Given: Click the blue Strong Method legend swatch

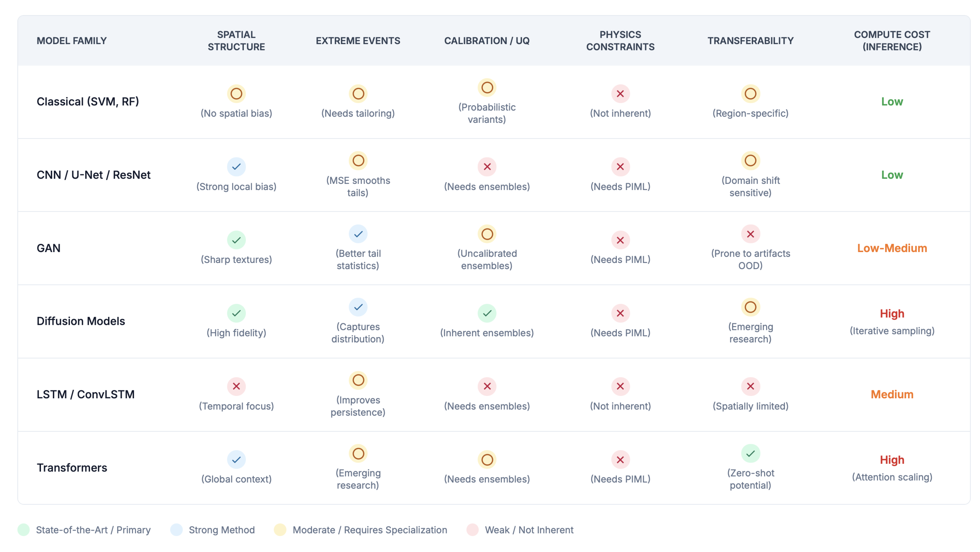Looking at the screenshot, I should coord(177,530).
